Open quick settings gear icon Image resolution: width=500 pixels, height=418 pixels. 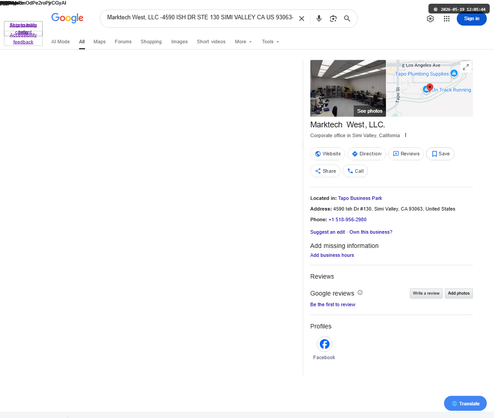pos(430,19)
